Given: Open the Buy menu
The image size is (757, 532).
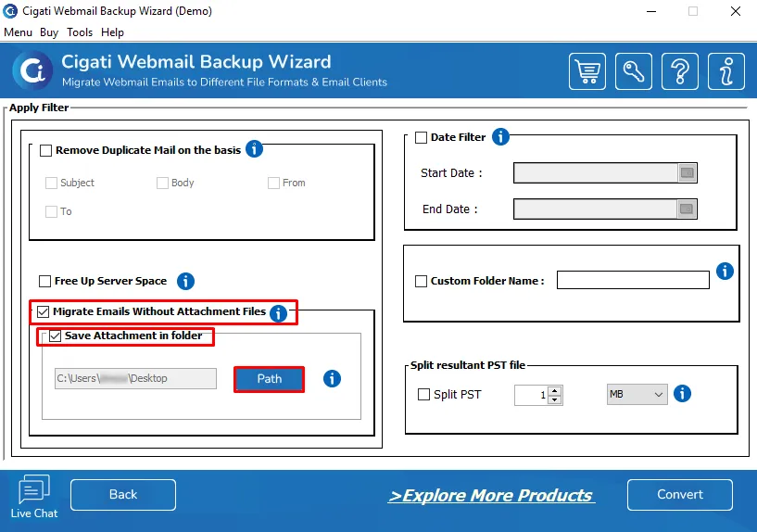Looking at the screenshot, I should coord(49,32).
